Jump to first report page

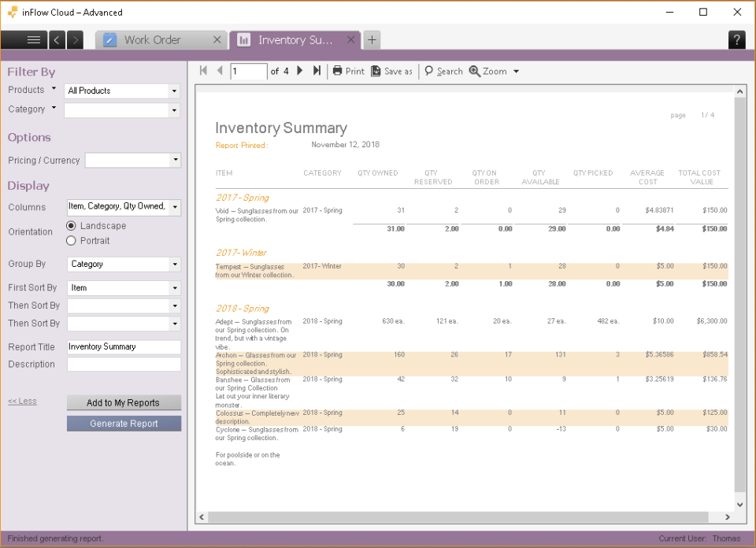204,71
